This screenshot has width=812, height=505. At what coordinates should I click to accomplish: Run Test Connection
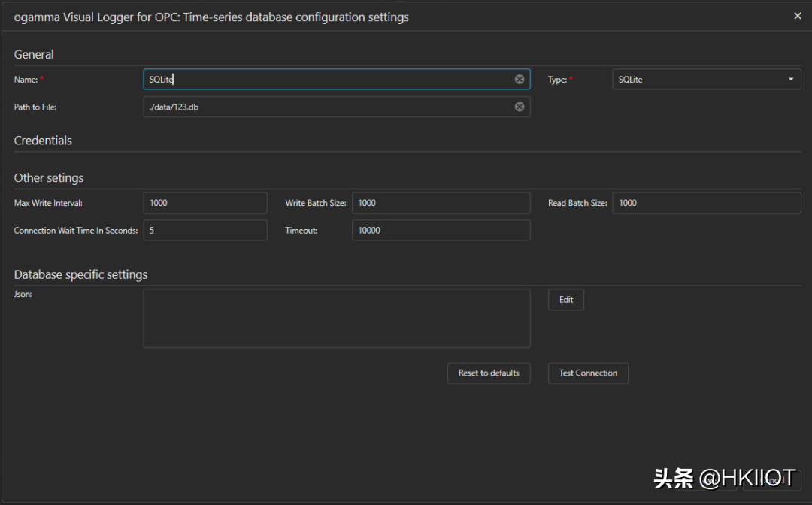(588, 373)
